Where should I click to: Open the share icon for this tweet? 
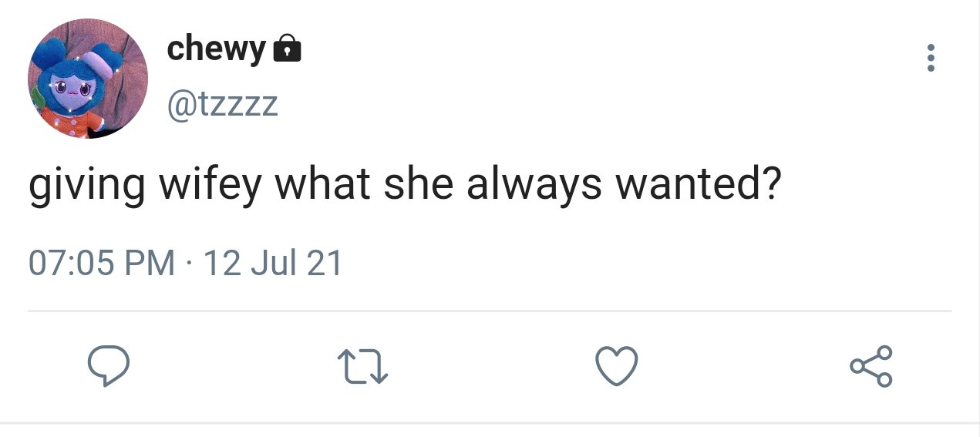pos(871,366)
